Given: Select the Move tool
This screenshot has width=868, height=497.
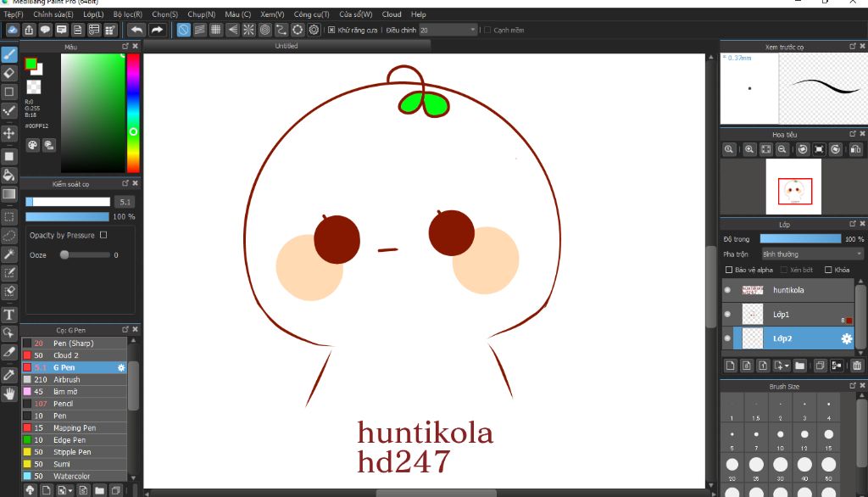Looking at the screenshot, I should click(8, 133).
